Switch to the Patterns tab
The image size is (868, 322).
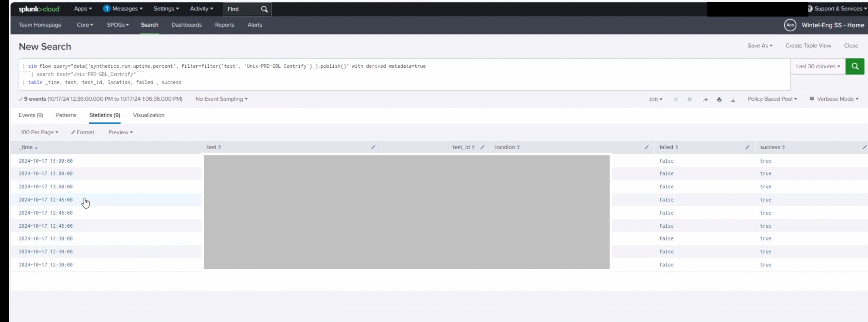tap(66, 115)
